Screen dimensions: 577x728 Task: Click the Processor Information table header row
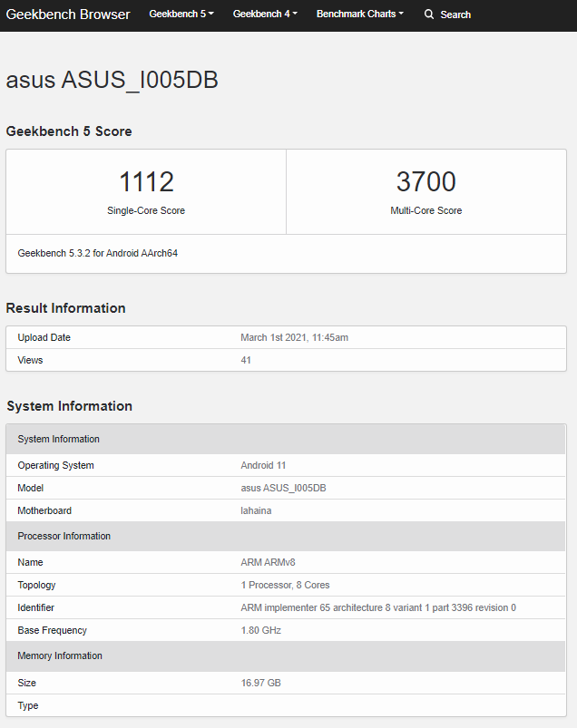coord(286,536)
